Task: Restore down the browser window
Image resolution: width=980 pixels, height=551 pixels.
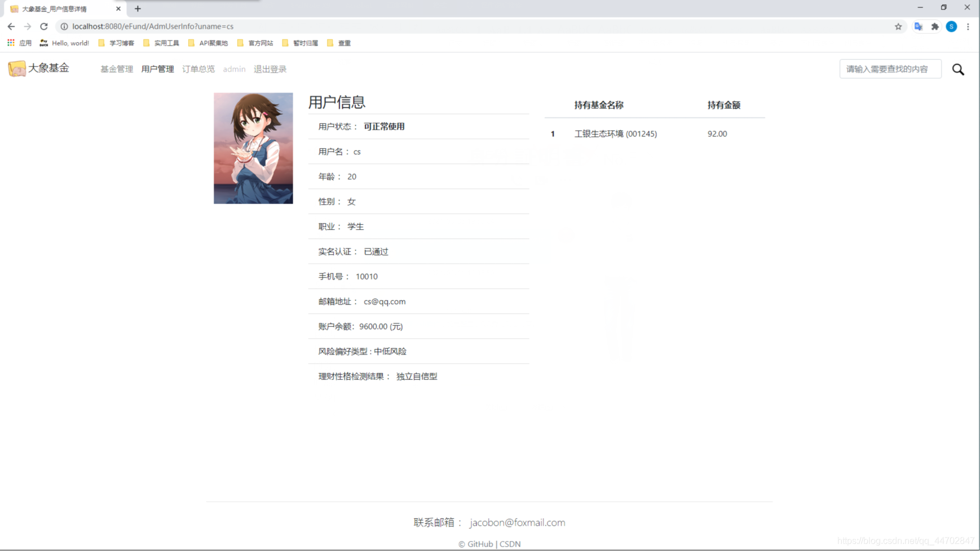Action: (944, 7)
